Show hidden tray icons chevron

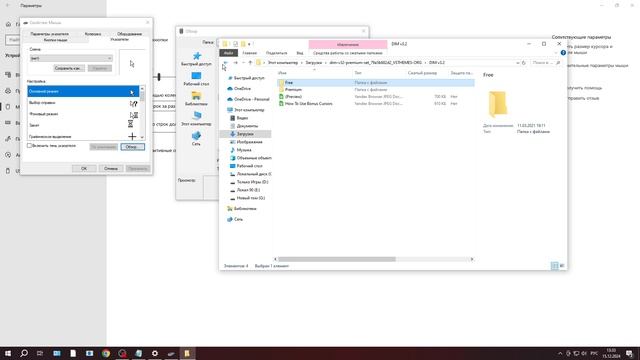(560, 353)
